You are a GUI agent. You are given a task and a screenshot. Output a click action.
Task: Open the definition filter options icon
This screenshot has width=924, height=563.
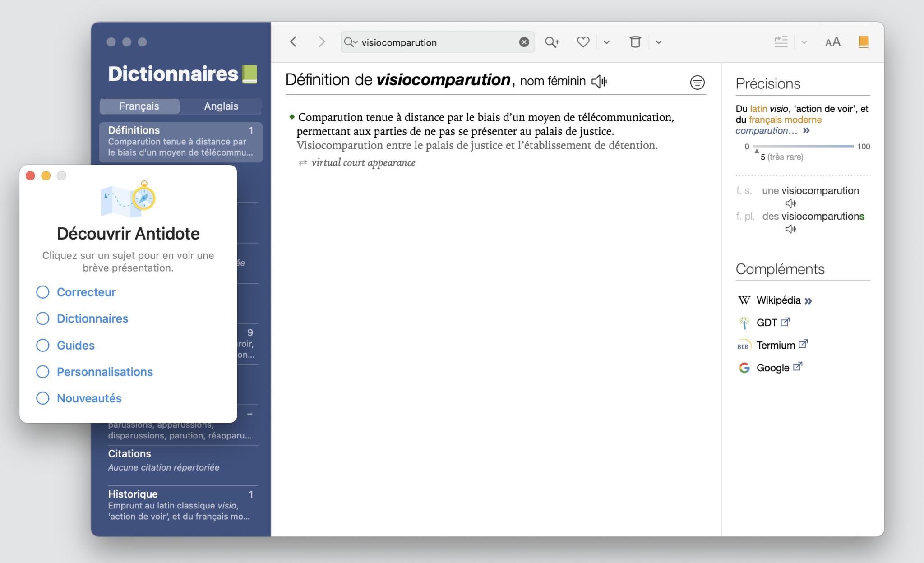pyautogui.click(x=697, y=83)
